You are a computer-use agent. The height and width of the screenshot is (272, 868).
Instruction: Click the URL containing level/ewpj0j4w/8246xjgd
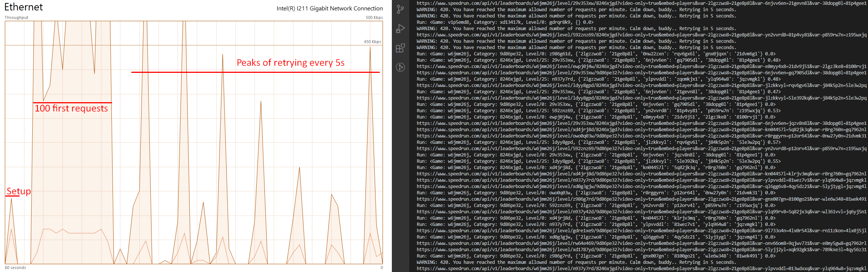click(642, 67)
